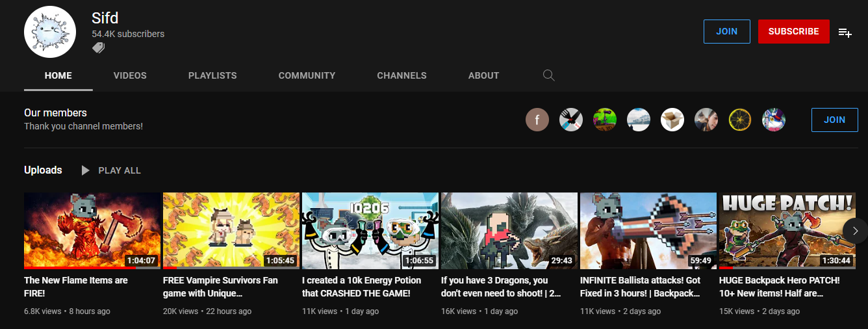
Task: Click title 'FREE Vampire Survivors Fan game'
Action: (220, 287)
